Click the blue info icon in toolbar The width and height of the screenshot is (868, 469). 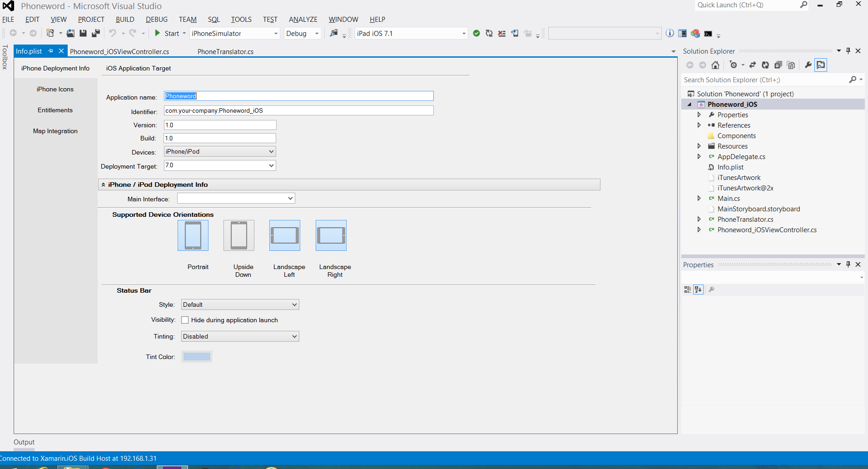click(670, 33)
